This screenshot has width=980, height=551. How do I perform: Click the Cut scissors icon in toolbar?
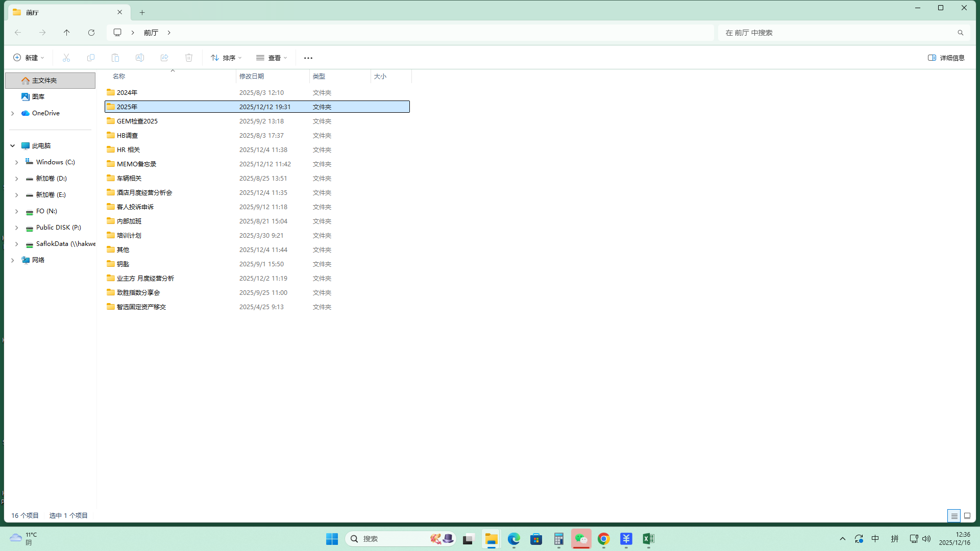(66, 58)
